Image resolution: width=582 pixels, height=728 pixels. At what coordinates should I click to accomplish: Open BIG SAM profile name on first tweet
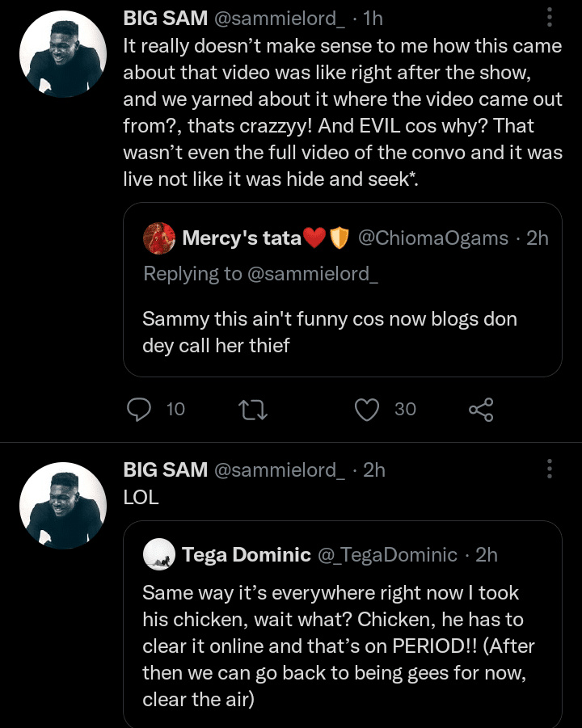tap(165, 18)
